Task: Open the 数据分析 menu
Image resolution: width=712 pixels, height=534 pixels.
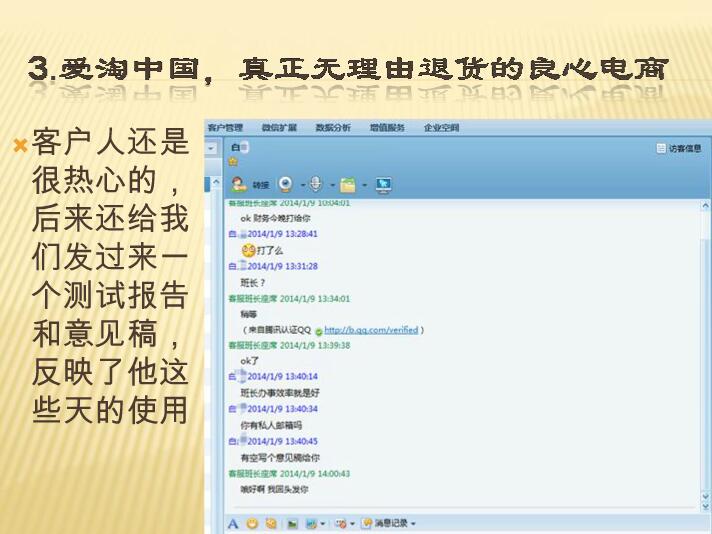Action: click(333, 128)
